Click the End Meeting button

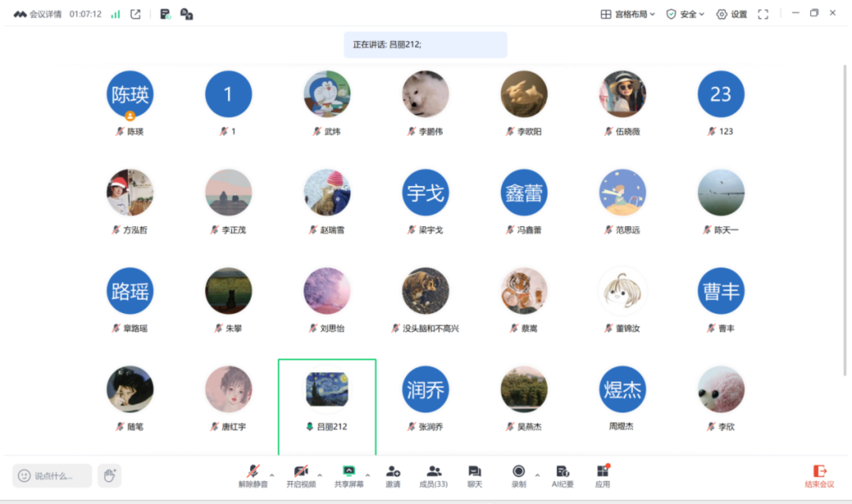click(x=819, y=476)
